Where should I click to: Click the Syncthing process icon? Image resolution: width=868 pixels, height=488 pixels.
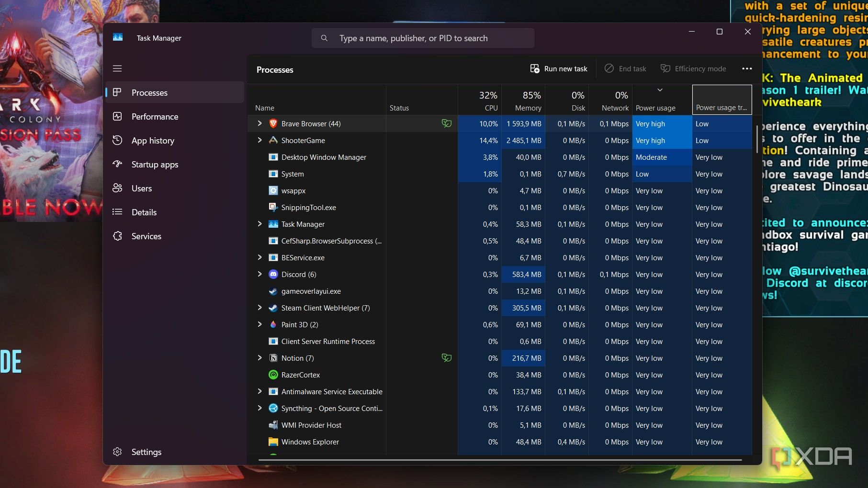coord(273,408)
